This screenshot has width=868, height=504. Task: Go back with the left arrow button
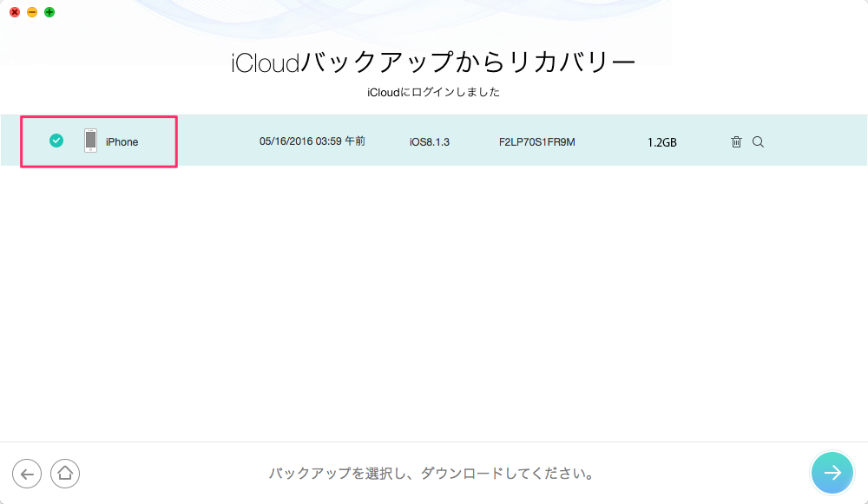pos(27,474)
